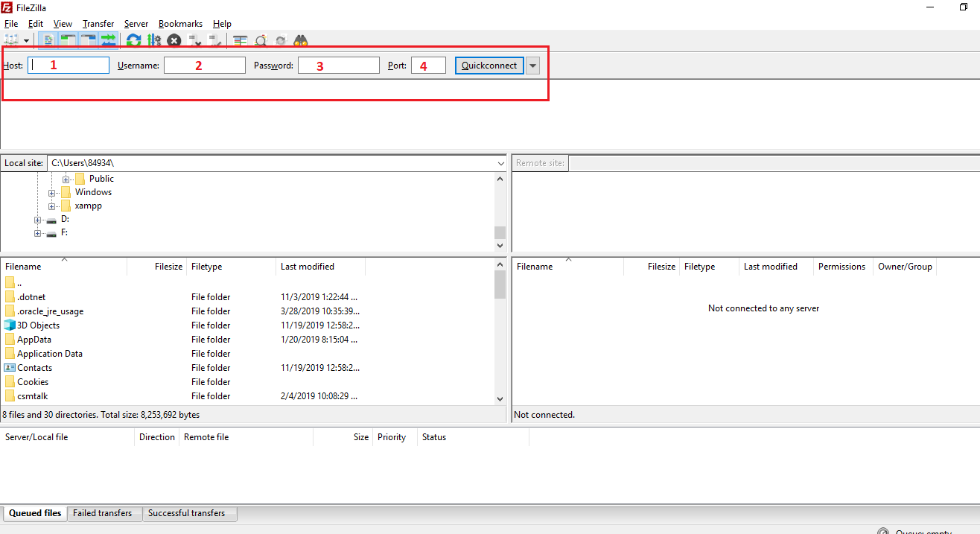Screen dimensions: 980x534
Task: Sort local files by Filename column
Action: (64, 267)
